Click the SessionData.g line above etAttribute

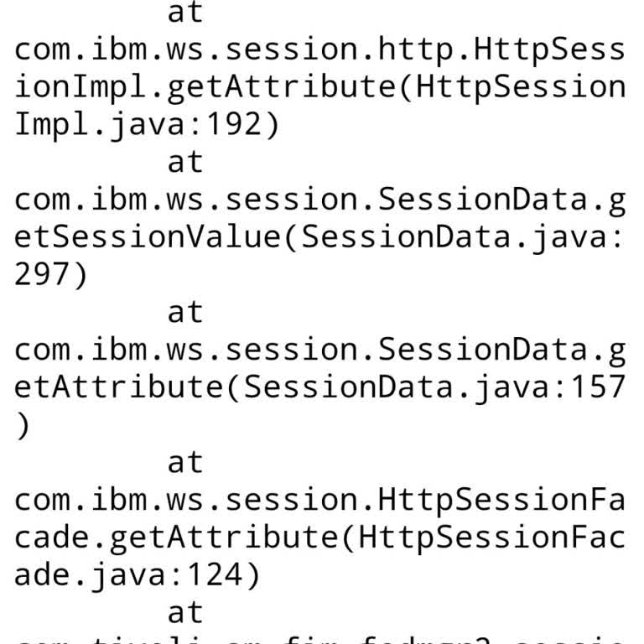tap(319, 351)
